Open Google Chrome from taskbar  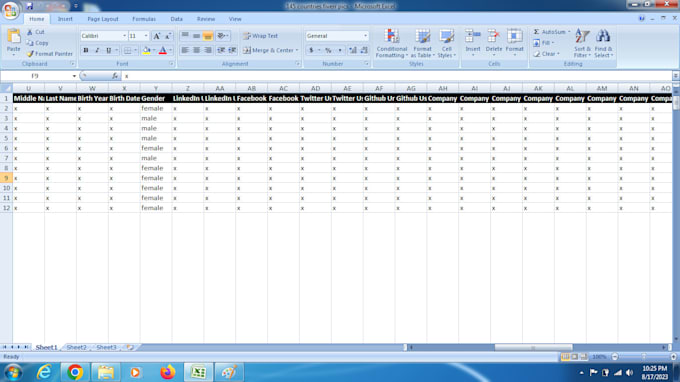click(x=75, y=372)
